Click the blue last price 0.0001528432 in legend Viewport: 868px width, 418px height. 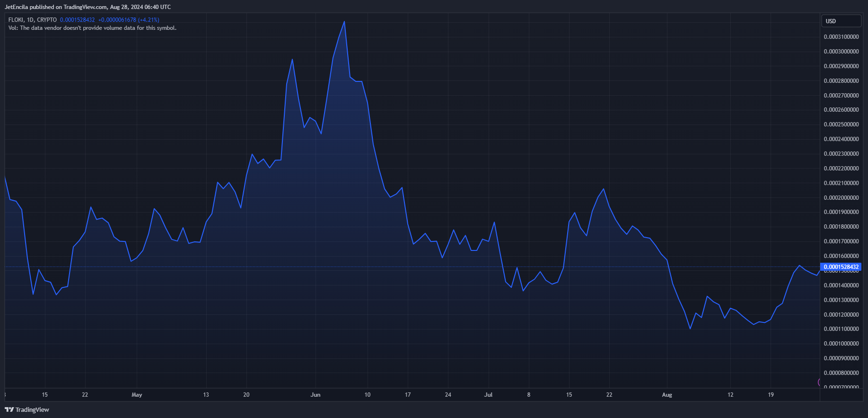tap(77, 20)
